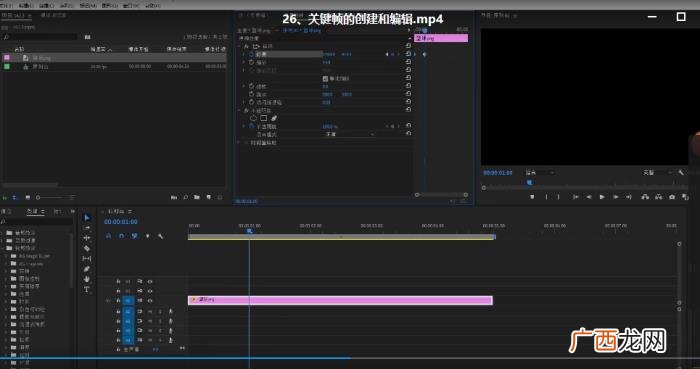Click the find icon in Project panel footer
The image size is (700, 369).
click(x=186, y=197)
